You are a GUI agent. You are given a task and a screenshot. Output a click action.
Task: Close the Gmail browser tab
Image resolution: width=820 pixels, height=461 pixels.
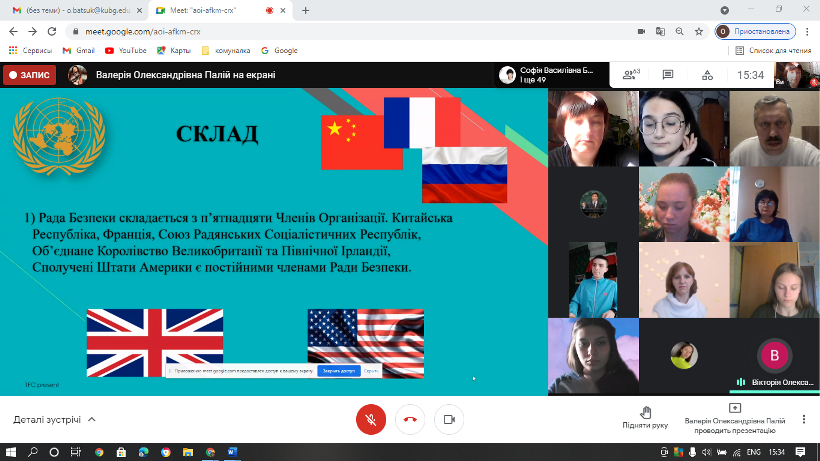click(x=139, y=10)
